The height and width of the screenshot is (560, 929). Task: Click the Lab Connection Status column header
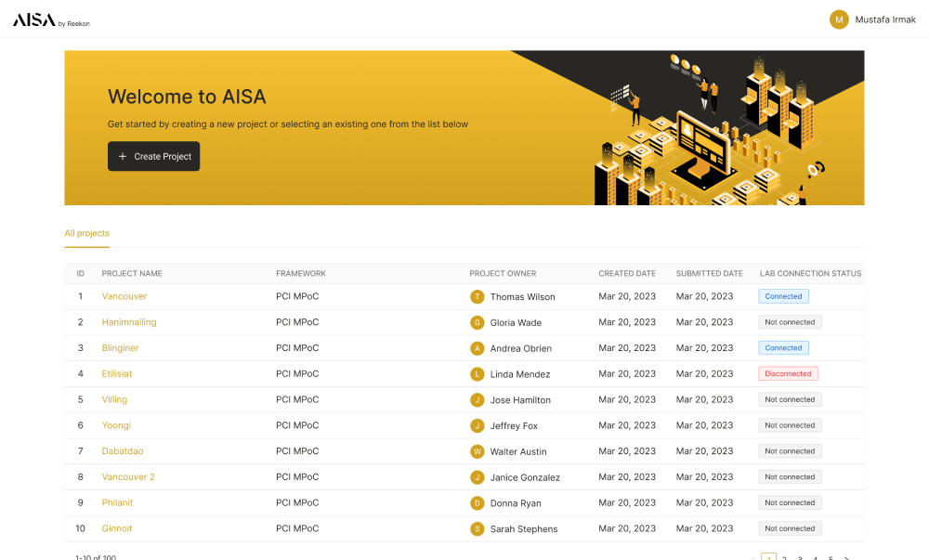pyautogui.click(x=810, y=273)
